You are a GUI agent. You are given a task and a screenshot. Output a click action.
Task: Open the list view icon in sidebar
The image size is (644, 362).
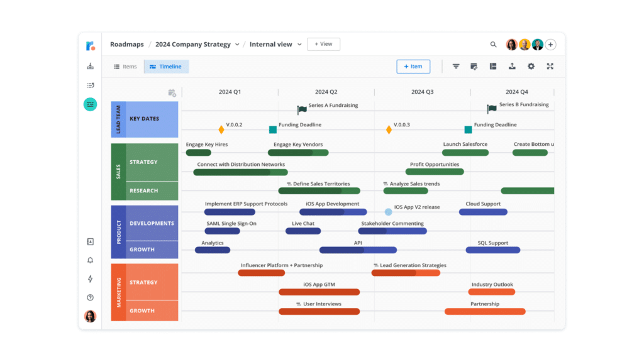coord(91,85)
